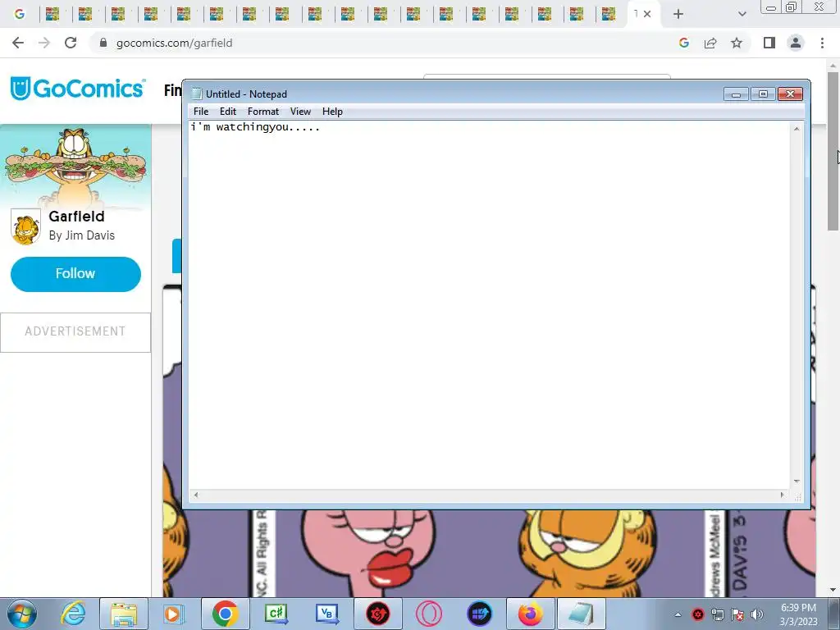View site information lock icon

103,43
